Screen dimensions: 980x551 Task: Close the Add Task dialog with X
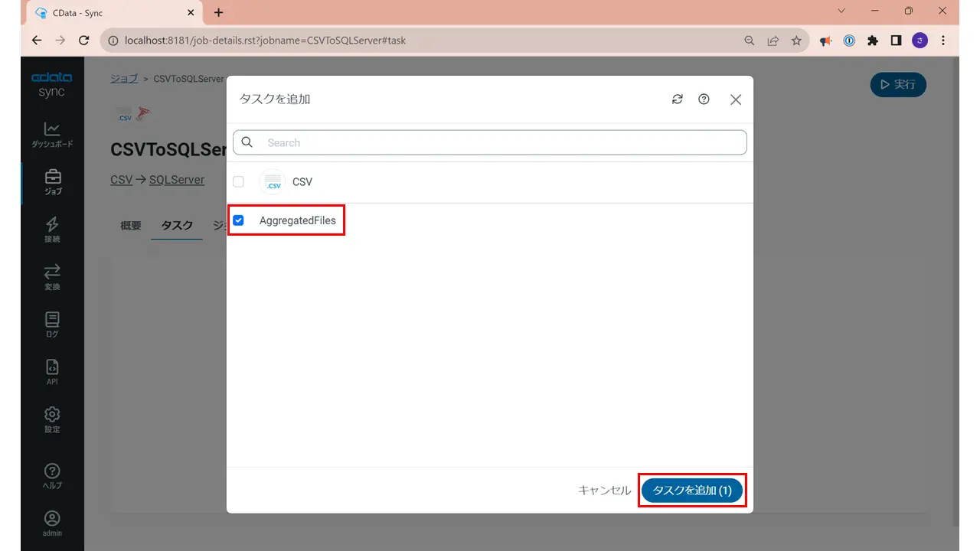(x=736, y=99)
